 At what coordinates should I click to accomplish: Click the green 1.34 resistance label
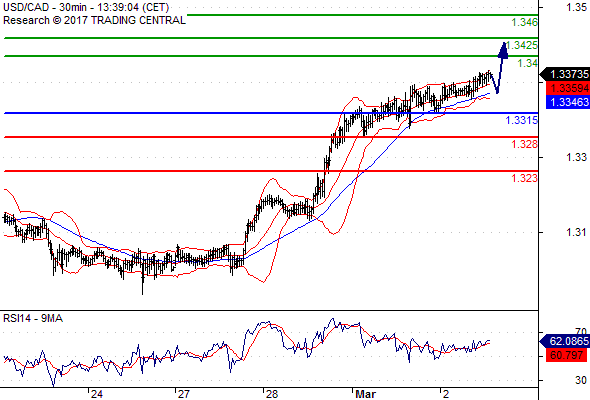click(528, 63)
